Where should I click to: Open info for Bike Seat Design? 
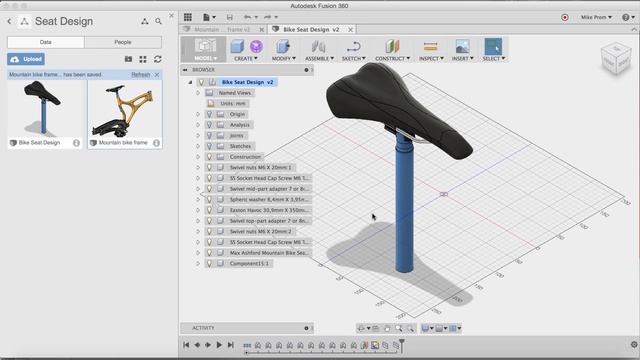[x=76, y=143]
